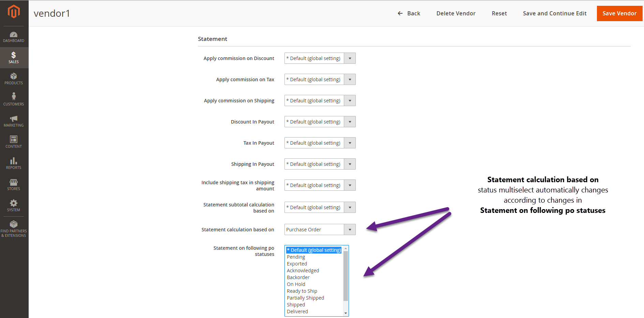
Task: Open Find Partners & Extensions menu
Action: pos(14,229)
